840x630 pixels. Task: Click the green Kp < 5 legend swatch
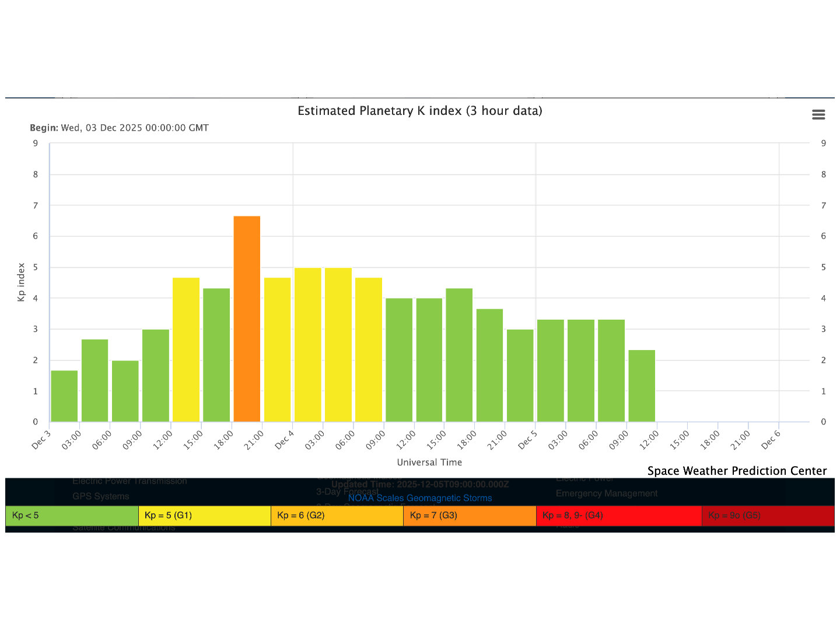(72, 516)
